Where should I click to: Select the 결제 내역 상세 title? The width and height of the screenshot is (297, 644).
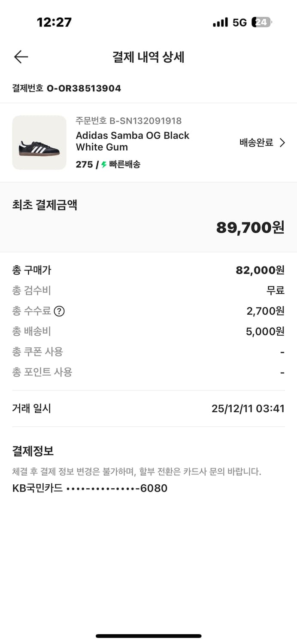148,58
